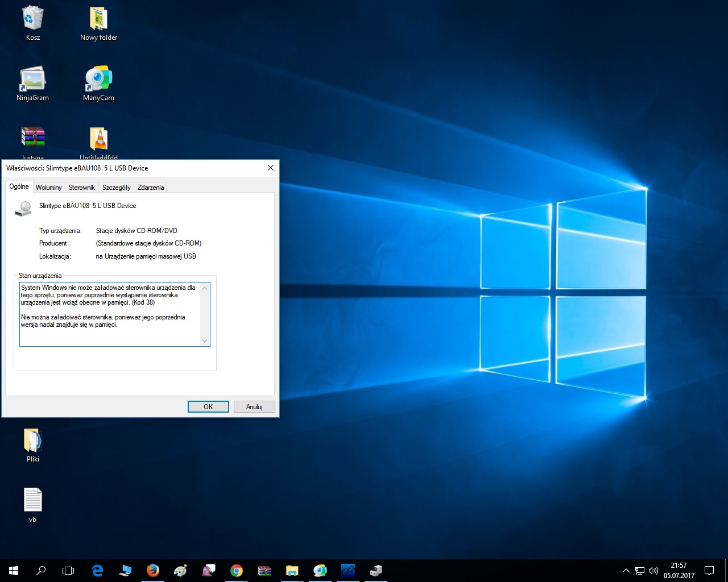Screen dimensions: 728x582
Task: Click device status scrollbar down arrow
Action: [205, 341]
